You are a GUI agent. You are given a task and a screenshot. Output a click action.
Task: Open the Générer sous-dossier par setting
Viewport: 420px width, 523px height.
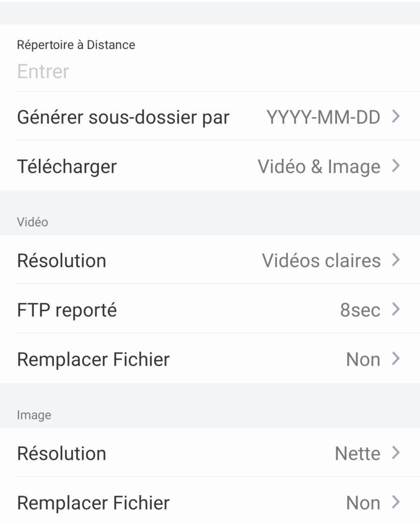(x=123, y=117)
